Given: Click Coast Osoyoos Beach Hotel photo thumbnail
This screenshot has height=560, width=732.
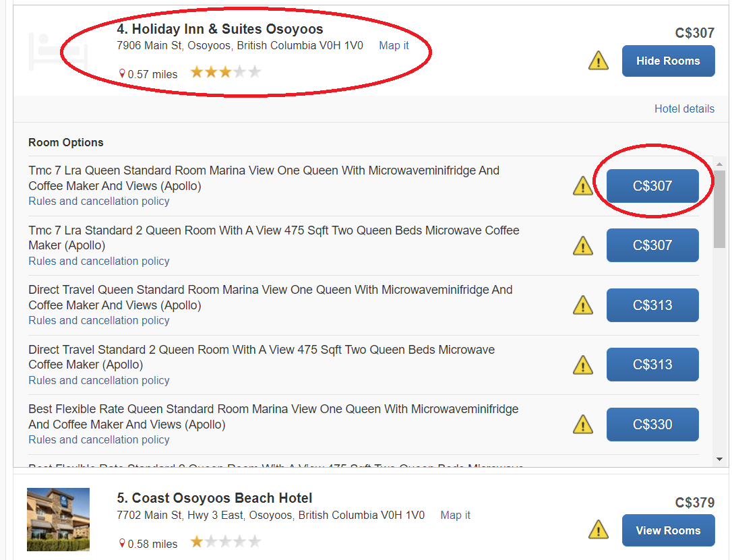Looking at the screenshot, I should pyautogui.click(x=58, y=520).
